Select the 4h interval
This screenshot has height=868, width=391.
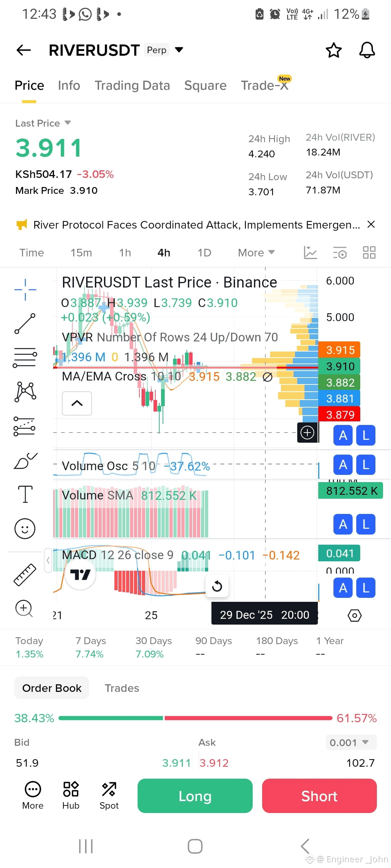(x=164, y=252)
